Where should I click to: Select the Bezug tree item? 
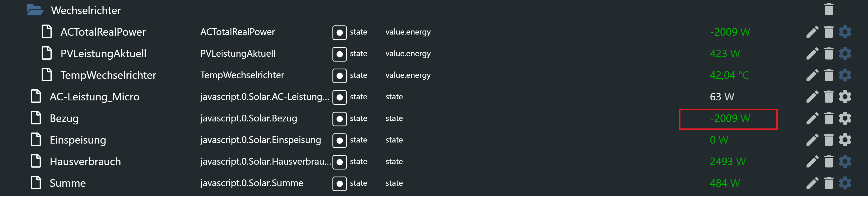tap(64, 118)
